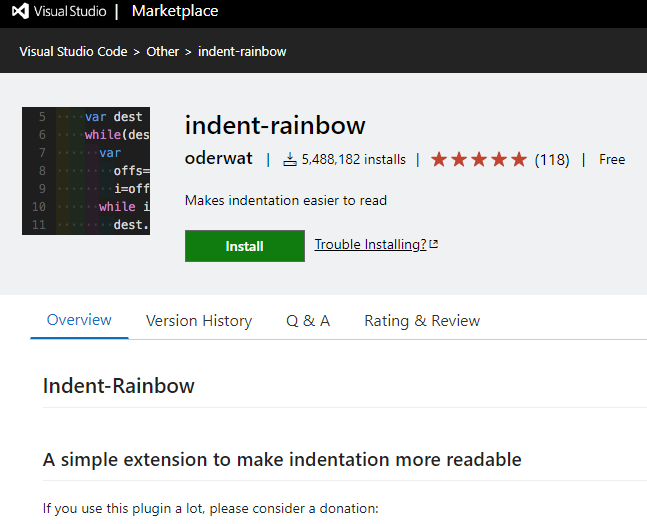Screen dimensions: 647x524
Task: Open the Marketplace home link
Action: coord(175,11)
